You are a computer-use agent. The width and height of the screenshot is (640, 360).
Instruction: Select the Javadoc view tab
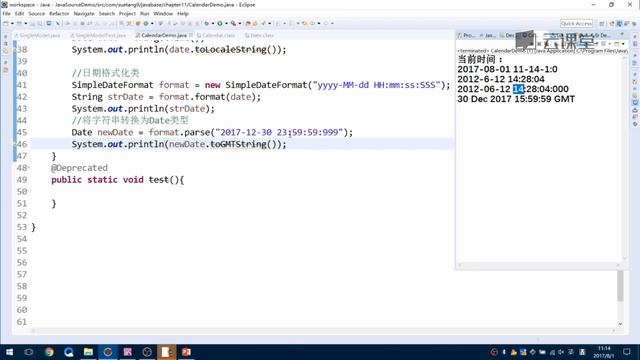[x=488, y=36]
